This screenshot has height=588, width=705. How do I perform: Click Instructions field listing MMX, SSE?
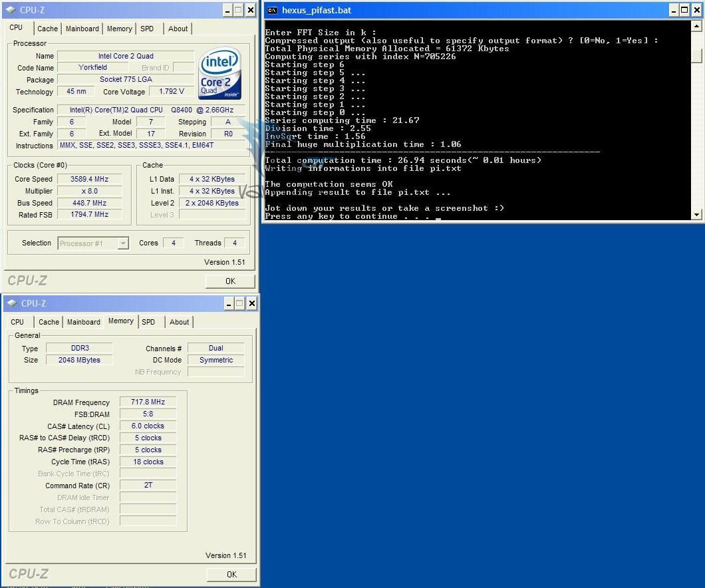152,145
